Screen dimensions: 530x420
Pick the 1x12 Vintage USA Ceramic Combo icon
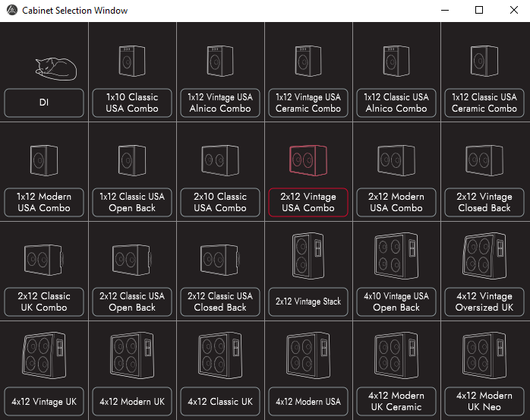(x=308, y=61)
